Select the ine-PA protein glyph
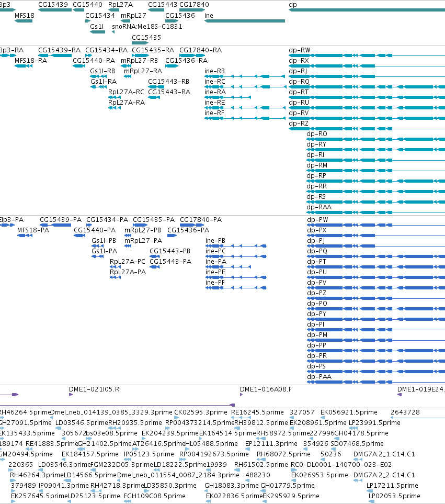 [x=228, y=267]
